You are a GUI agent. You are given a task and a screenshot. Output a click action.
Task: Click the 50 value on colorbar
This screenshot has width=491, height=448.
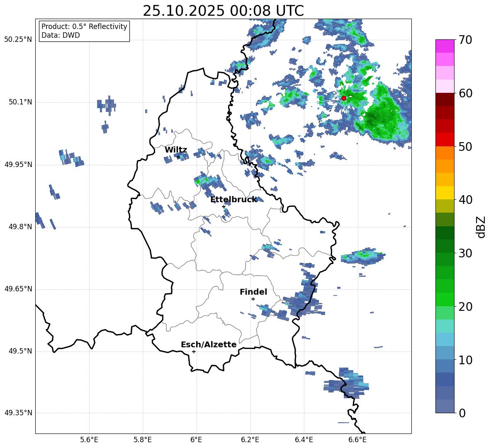click(465, 147)
